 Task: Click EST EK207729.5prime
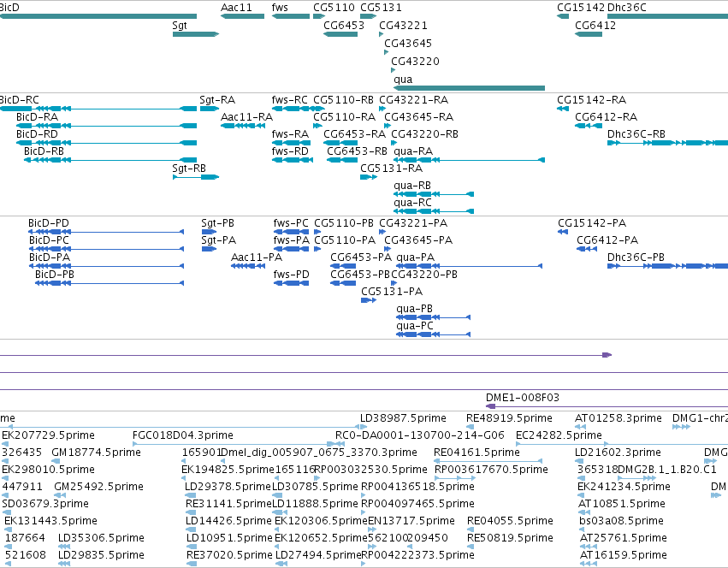point(48,435)
